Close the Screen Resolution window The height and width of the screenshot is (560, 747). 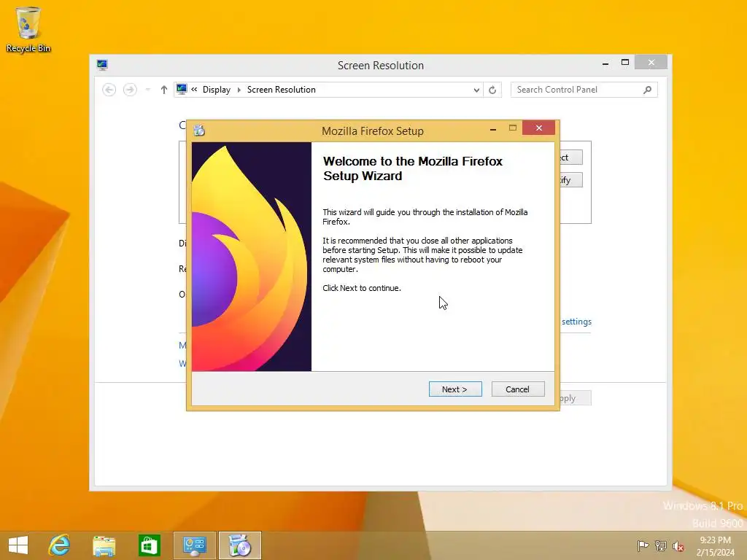[651, 63]
